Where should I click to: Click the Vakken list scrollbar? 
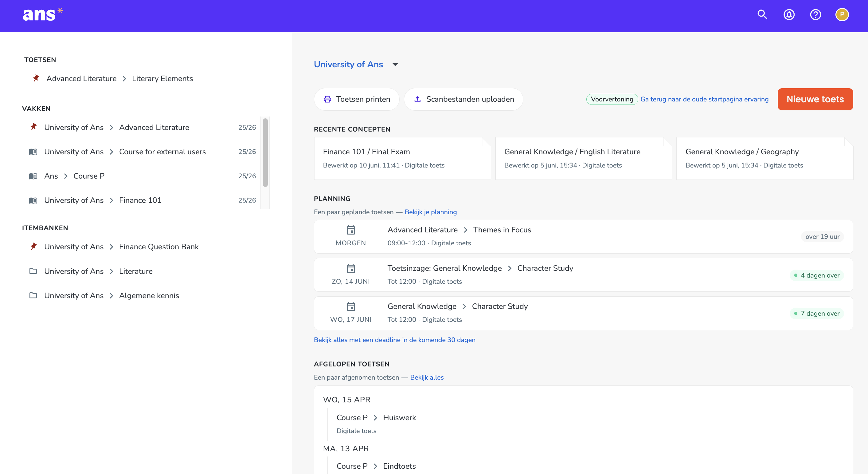(x=265, y=152)
